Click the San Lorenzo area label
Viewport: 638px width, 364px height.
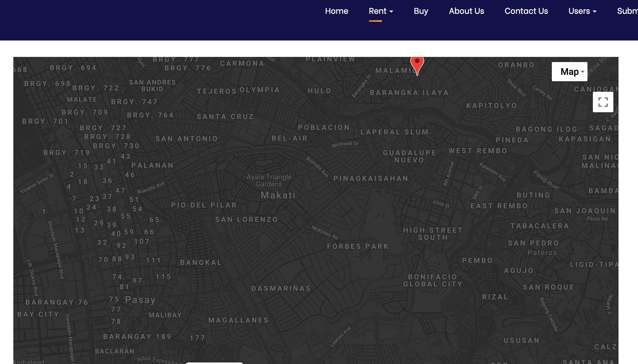click(246, 219)
